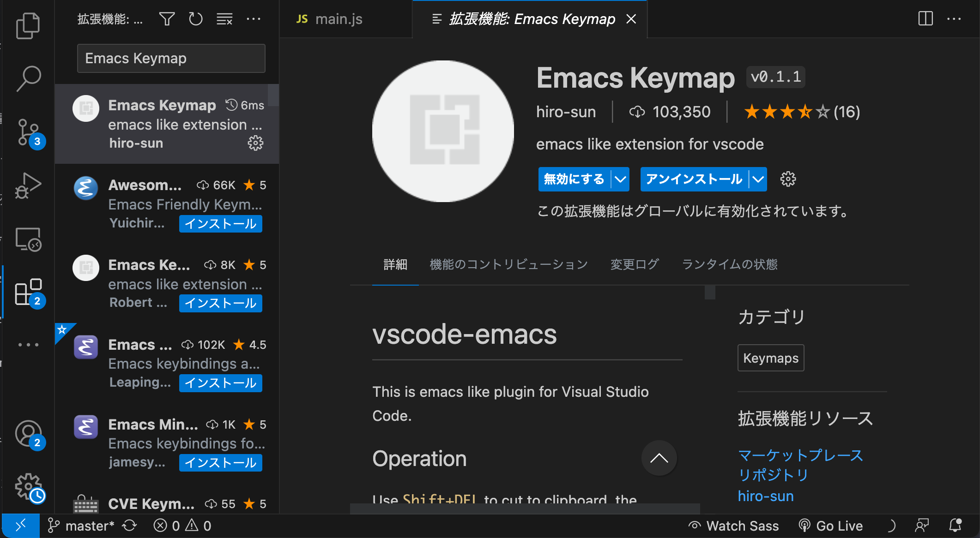Install Awesome Emacs Keymap extension
Image resolution: width=980 pixels, height=538 pixels.
[221, 224]
